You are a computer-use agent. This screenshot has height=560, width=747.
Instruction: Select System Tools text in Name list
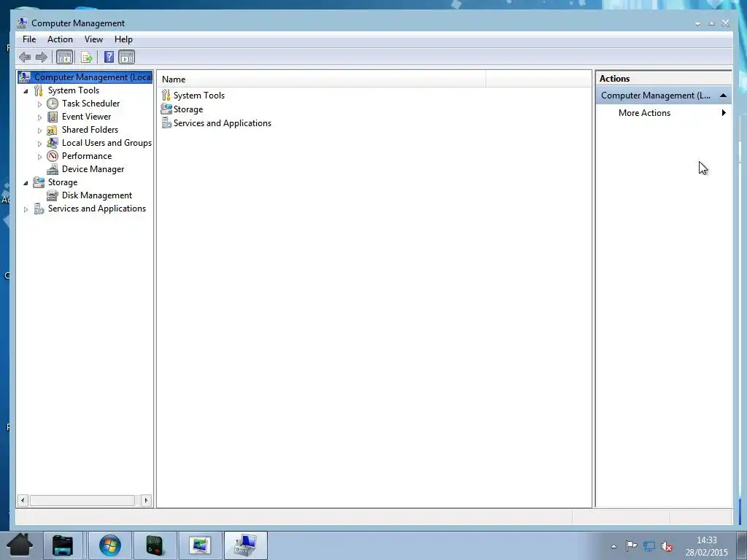click(x=198, y=96)
